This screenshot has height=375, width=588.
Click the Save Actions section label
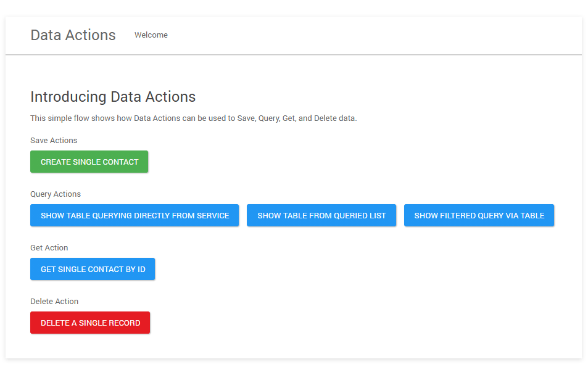coord(54,141)
